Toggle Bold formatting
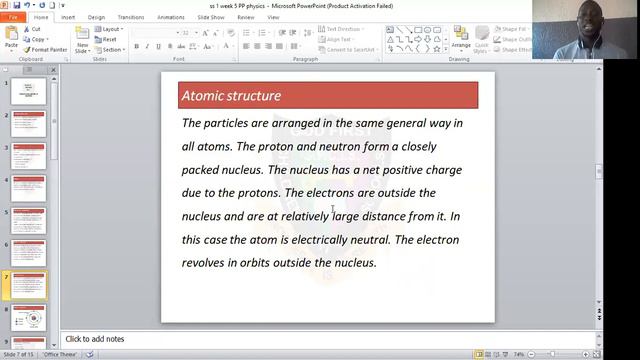 pyautogui.click(x=137, y=46)
